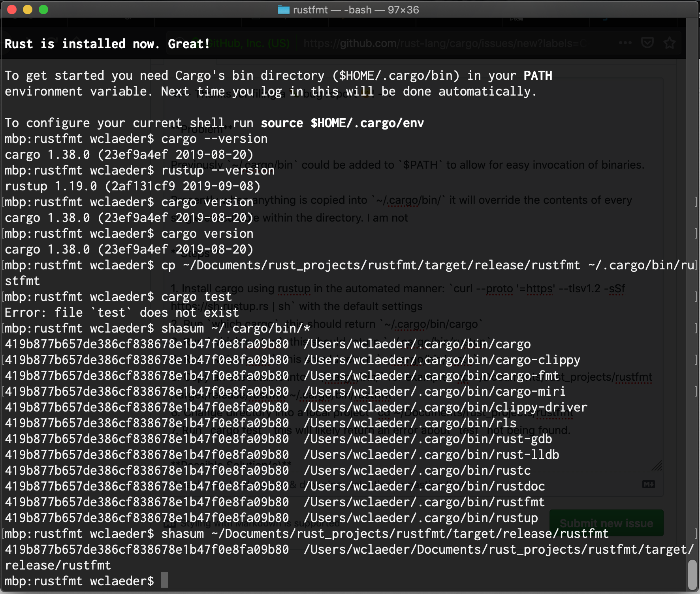The image size is (700, 594).
Task: Click path ending in .cargo/bin/rustfmt
Action: tap(424, 502)
